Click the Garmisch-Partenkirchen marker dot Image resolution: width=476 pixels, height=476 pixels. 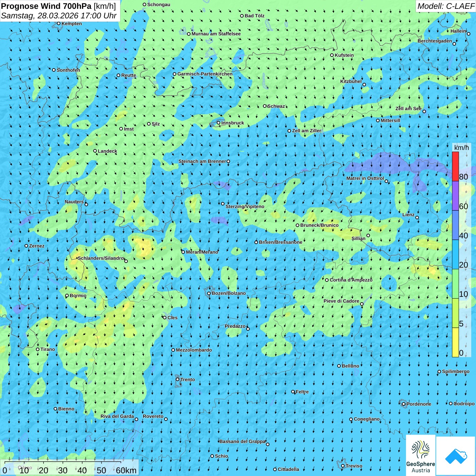pyautogui.click(x=174, y=74)
